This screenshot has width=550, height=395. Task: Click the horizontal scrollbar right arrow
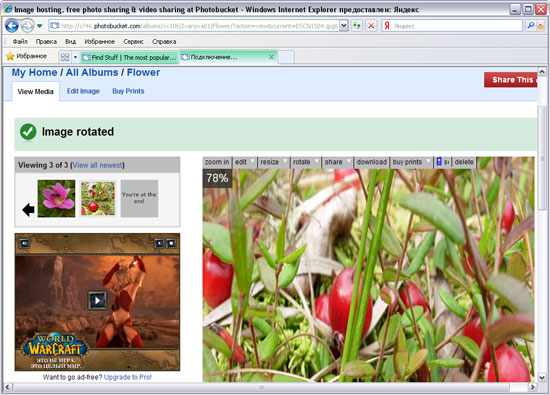pyautogui.click(x=532, y=387)
